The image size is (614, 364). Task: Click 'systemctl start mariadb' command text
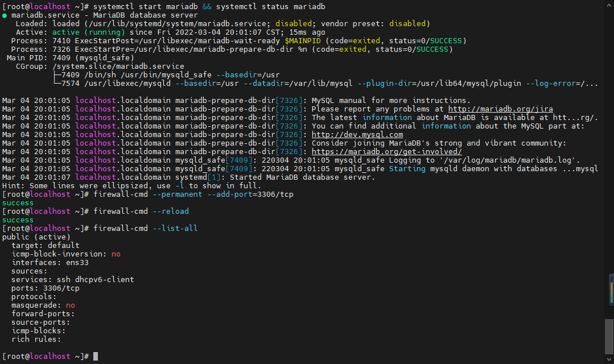pyautogui.click(x=145, y=7)
